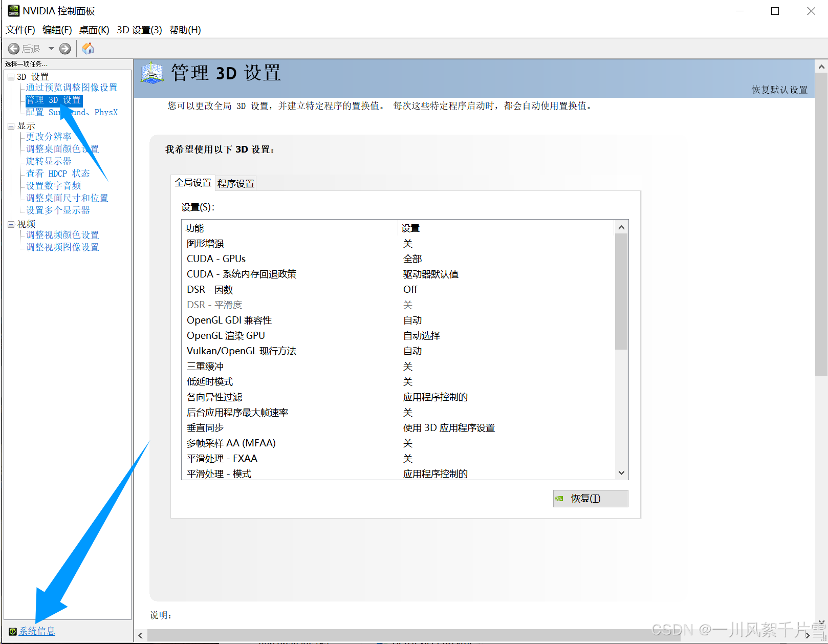This screenshot has width=828, height=644.
Task: Collapse the 3D 设置 tree node
Action: point(11,77)
